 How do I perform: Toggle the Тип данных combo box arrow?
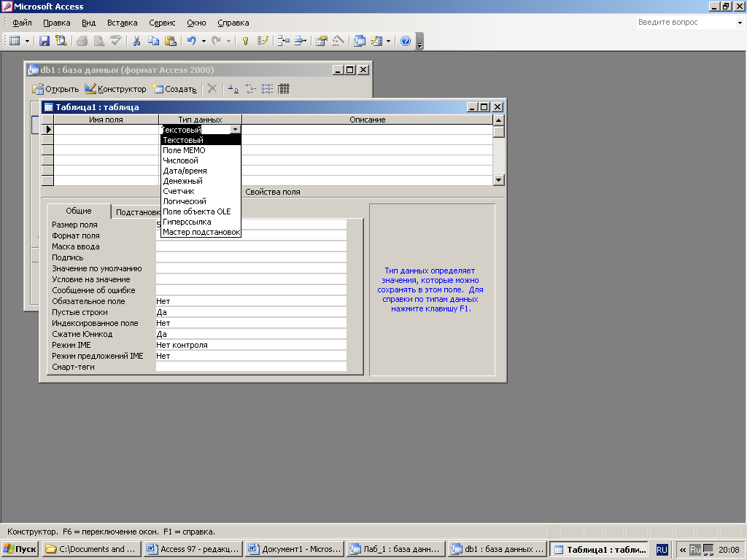(x=236, y=130)
